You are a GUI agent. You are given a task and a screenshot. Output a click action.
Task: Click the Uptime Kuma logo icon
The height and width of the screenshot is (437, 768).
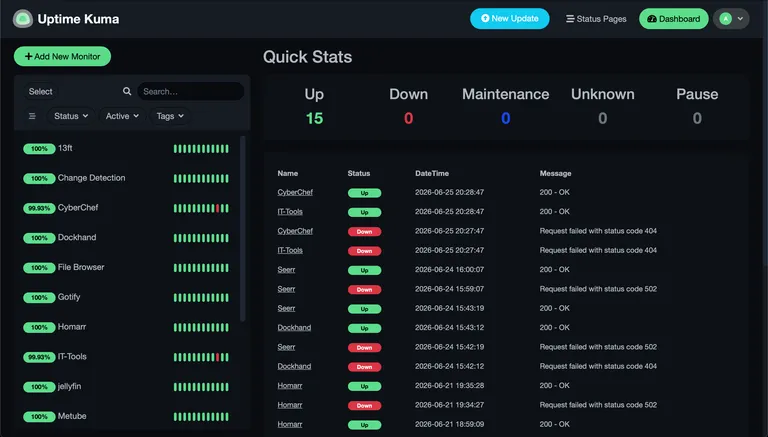point(23,19)
